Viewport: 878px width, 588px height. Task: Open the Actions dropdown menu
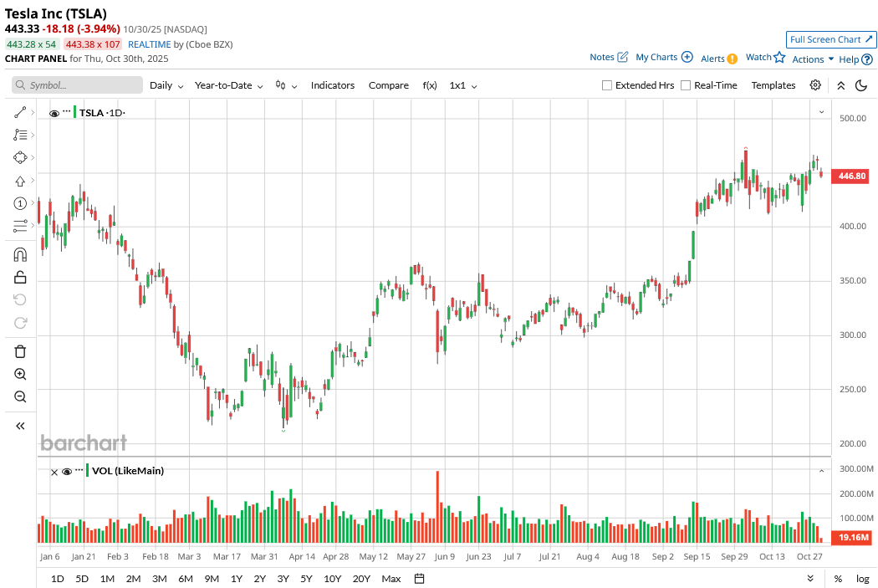pos(813,59)
